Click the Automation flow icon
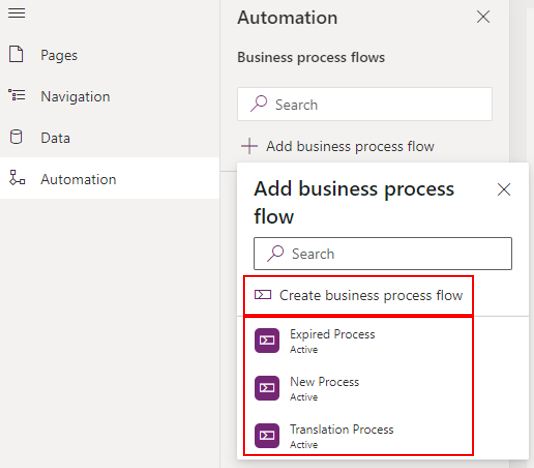 click(x=17, y=178)
